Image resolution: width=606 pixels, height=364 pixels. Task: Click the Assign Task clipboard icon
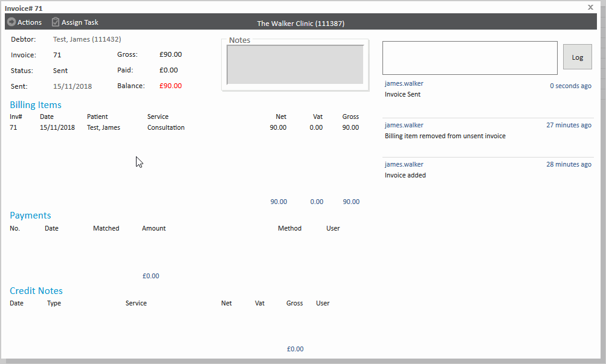pyautogui.click(x=56, y=22)
